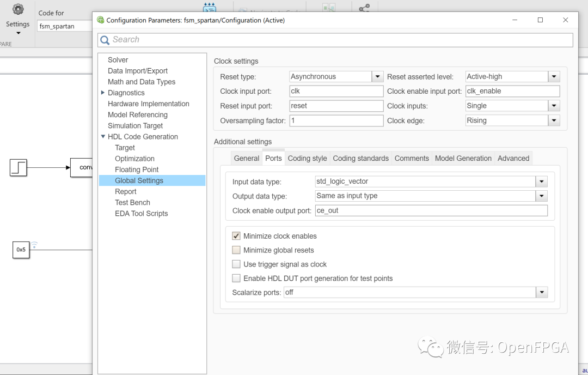Open the Clock inputs dropdown
The width and height of the screenshot is (588, 375).
coord(554,106)
